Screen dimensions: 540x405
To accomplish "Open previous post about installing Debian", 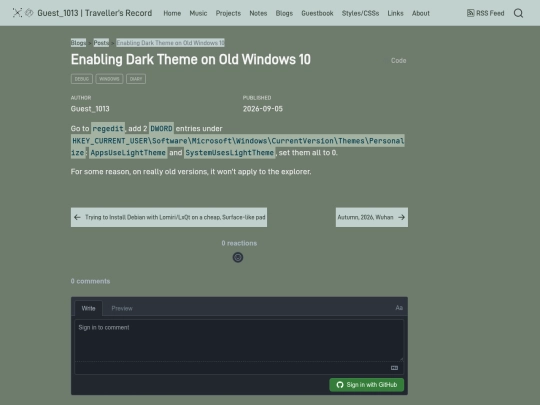I will [169, 217].
